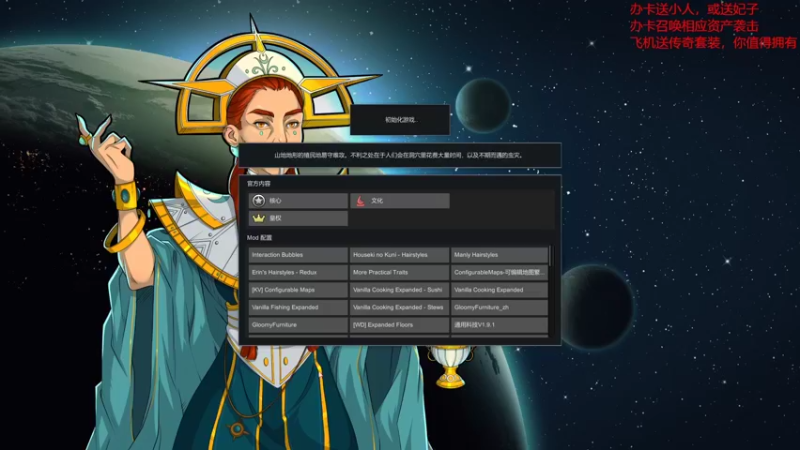Click the Core star icon
This screenshot has height=450, width=800.
(x=259, y=201)
